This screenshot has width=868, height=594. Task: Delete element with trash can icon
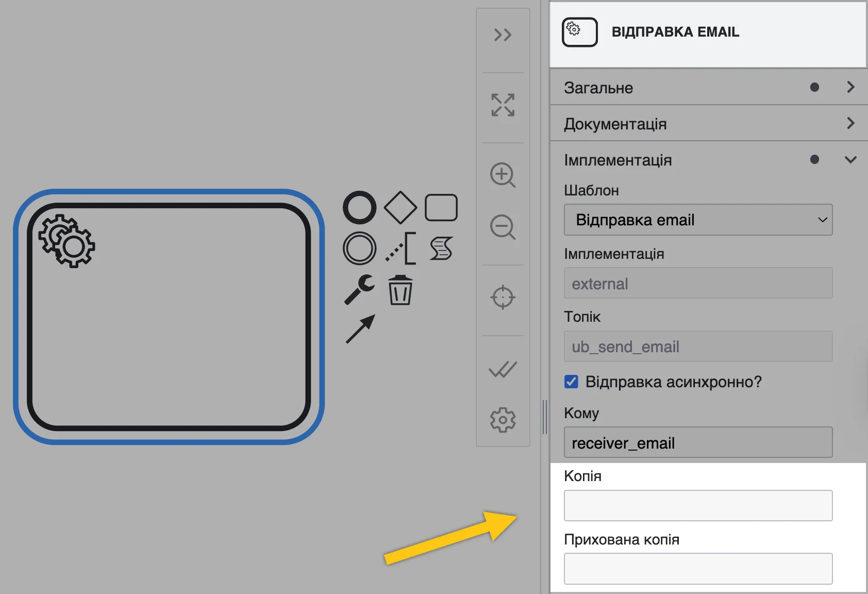(400, 290)
